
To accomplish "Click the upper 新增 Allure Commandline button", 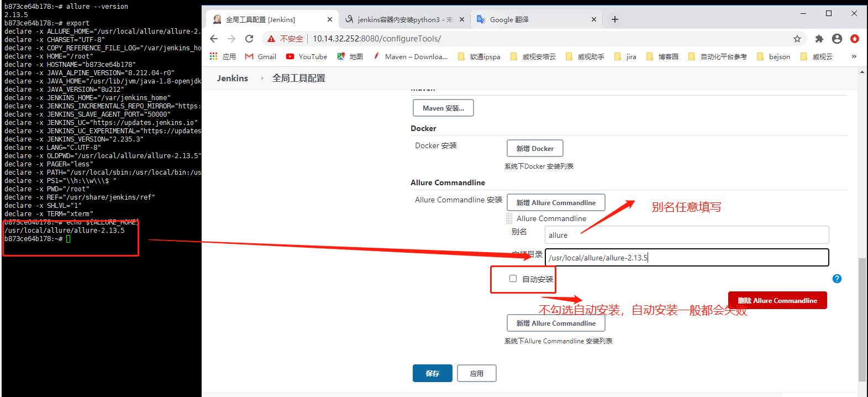I will [x=556, y=202].
